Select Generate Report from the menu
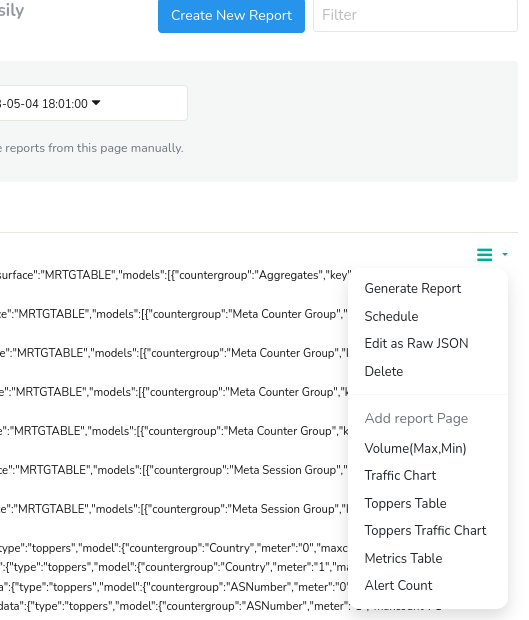529x620 pixels. (413, 289)
